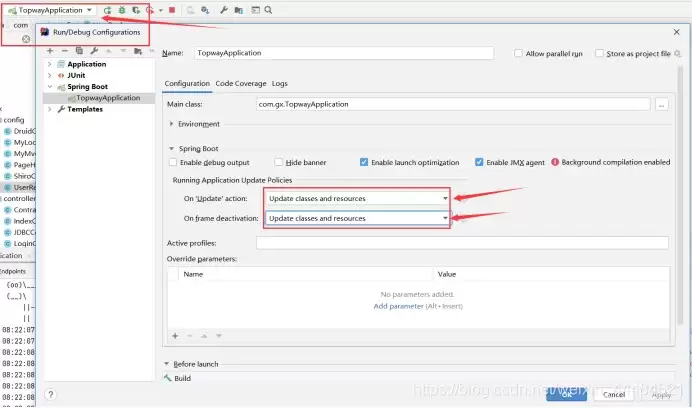Open help with question mark icon

point(51,394)
